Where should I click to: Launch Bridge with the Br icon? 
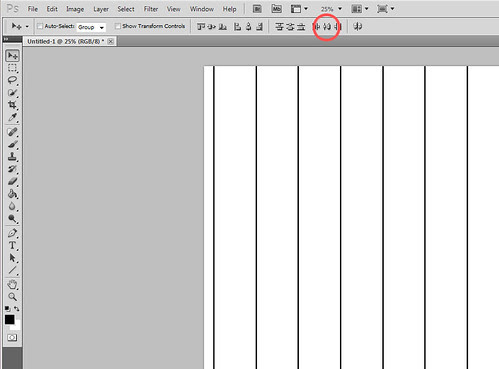tap(257, 9)
